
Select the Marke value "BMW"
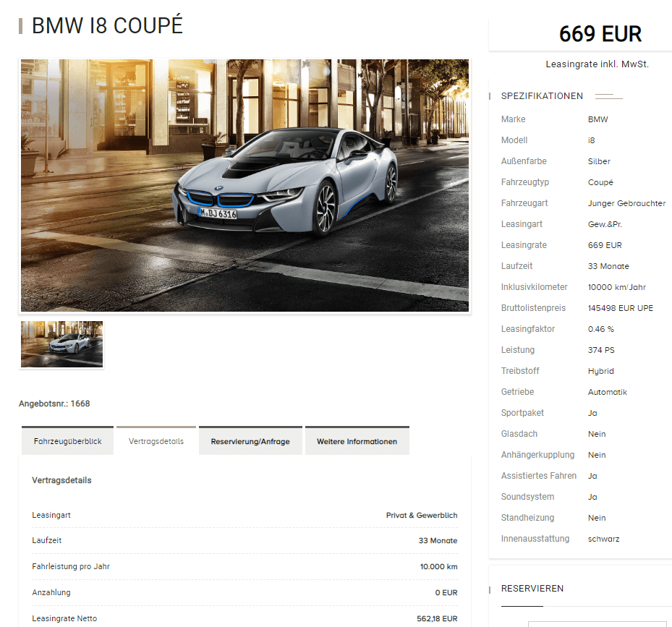(598, 119)
